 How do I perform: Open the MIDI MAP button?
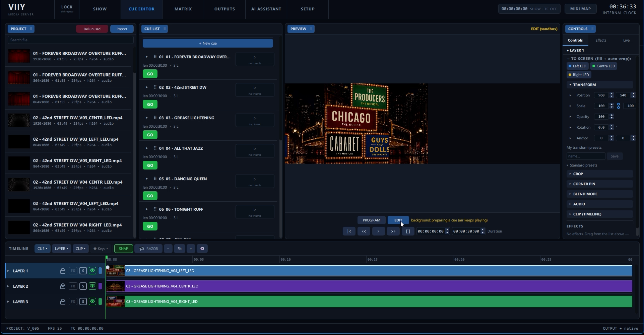tap(581, 9)
